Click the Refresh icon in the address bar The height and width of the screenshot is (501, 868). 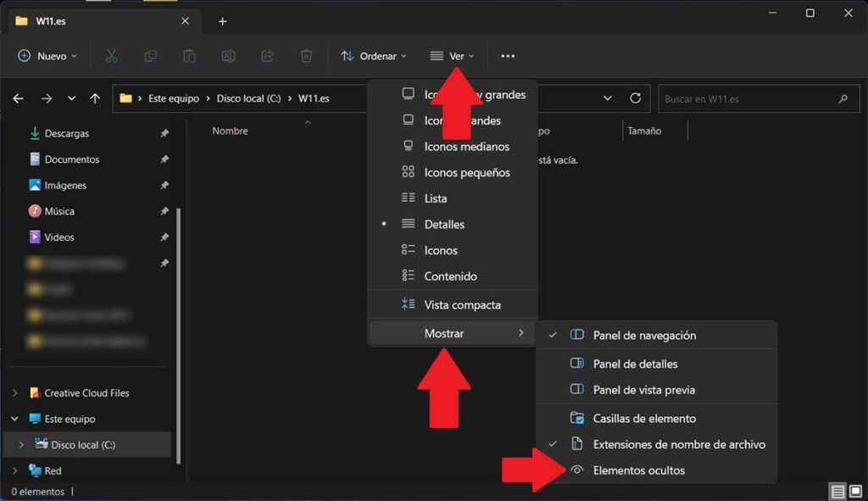pos(636,98)
